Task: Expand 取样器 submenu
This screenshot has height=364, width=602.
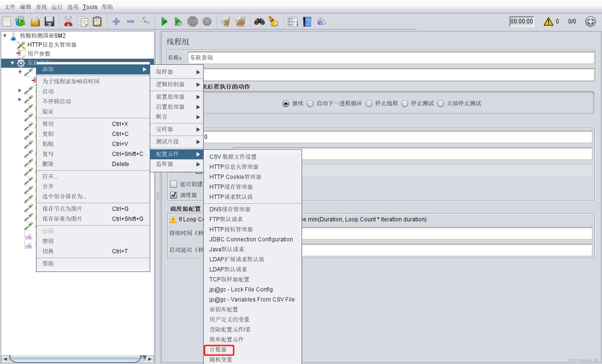Action: coord(177,72)
